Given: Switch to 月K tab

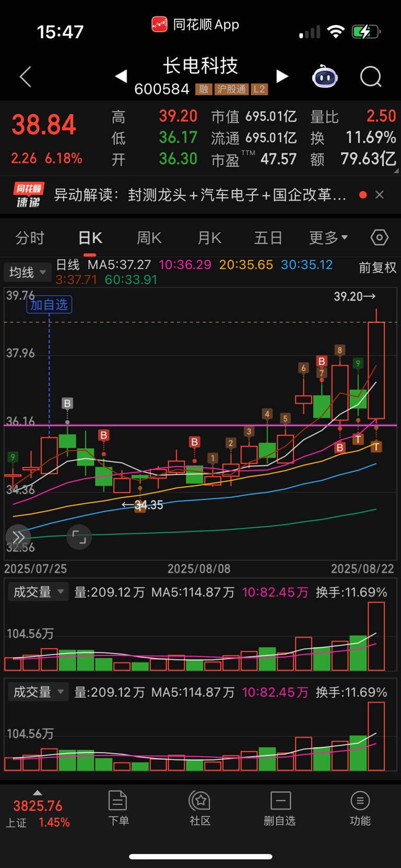Looking at the screenshot, I should 209,238.
